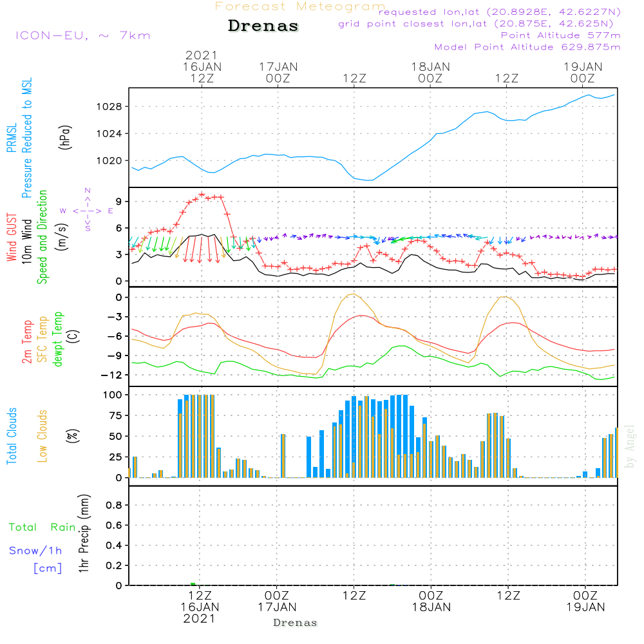
Task: Click the 3 value on wind axis
Action: (118, 254)
